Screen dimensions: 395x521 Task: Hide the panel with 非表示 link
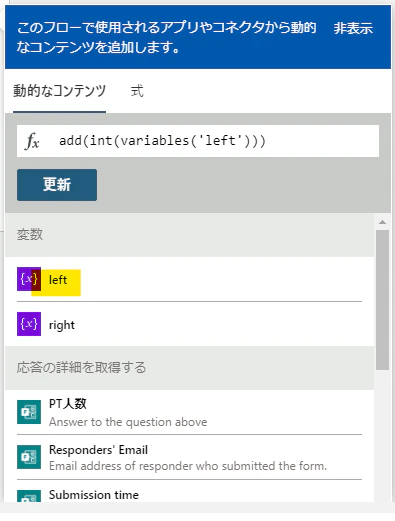(353, 28)
